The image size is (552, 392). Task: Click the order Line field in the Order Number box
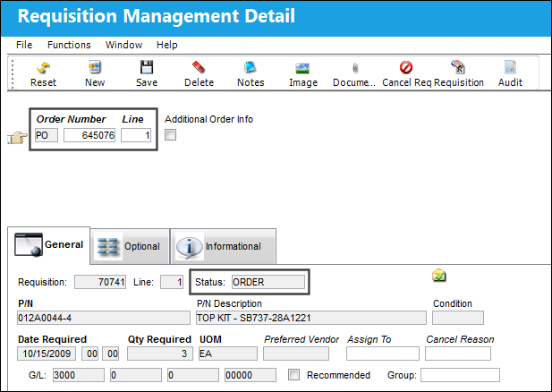(136, 135)
